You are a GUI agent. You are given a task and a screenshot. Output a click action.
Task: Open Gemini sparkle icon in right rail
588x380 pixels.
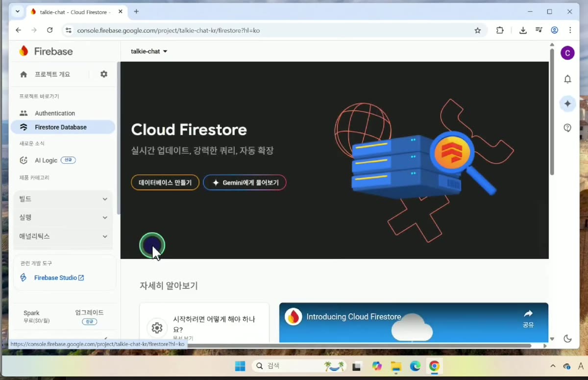[567, 103]
